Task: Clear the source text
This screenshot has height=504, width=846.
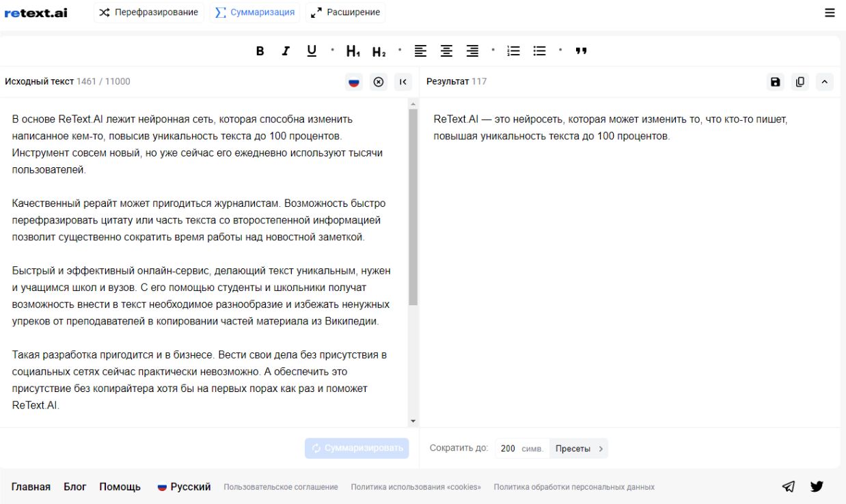Action: (379, 82)
